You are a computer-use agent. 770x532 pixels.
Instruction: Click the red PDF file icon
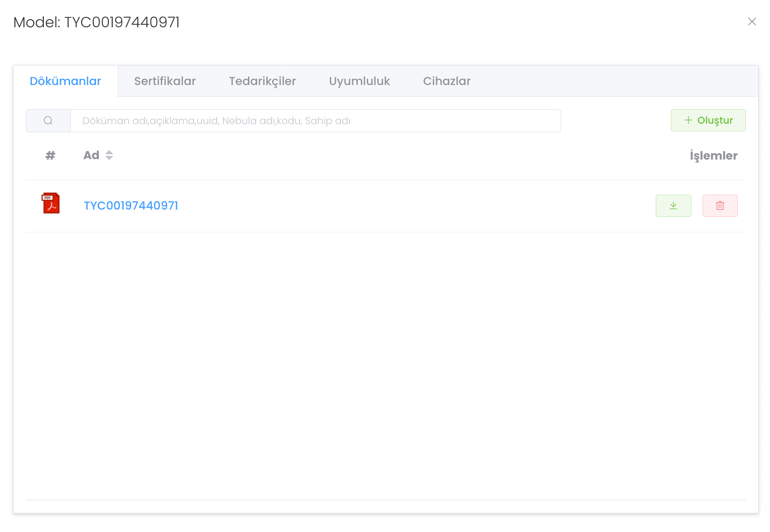tap(51, 203)
